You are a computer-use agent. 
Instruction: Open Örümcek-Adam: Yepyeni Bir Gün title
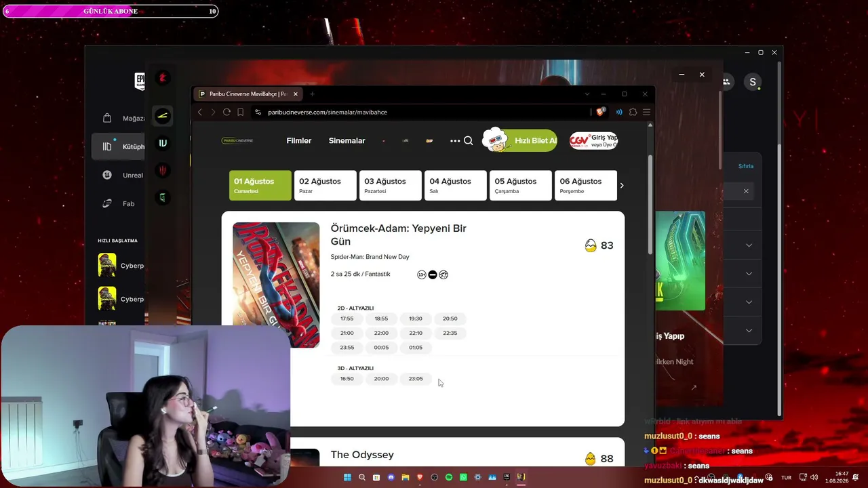[399, 235]
